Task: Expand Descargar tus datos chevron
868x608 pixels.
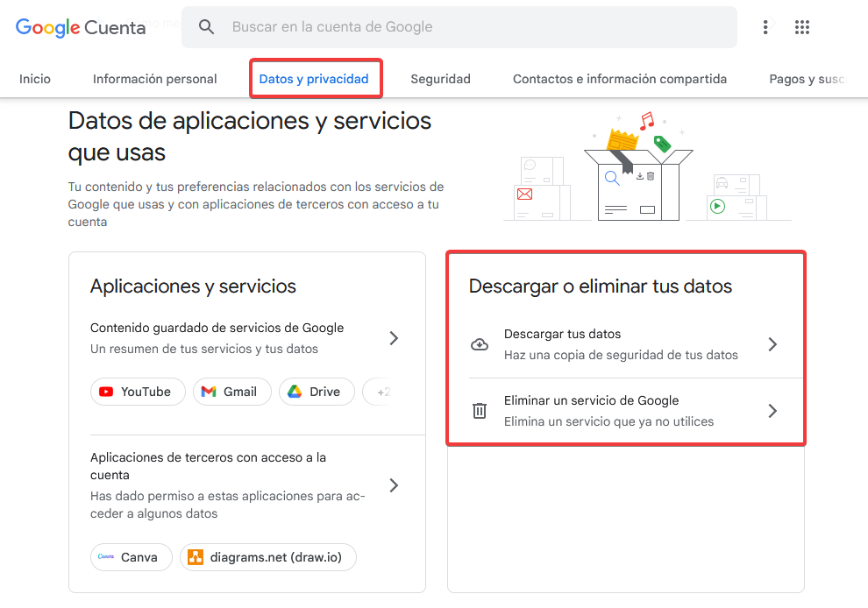Action: coord(772,344)
